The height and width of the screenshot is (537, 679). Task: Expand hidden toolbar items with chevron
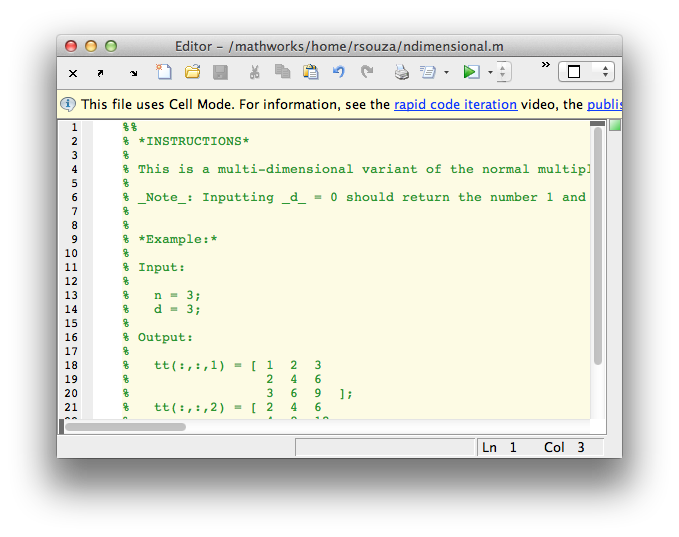click(x=546, y=65)
